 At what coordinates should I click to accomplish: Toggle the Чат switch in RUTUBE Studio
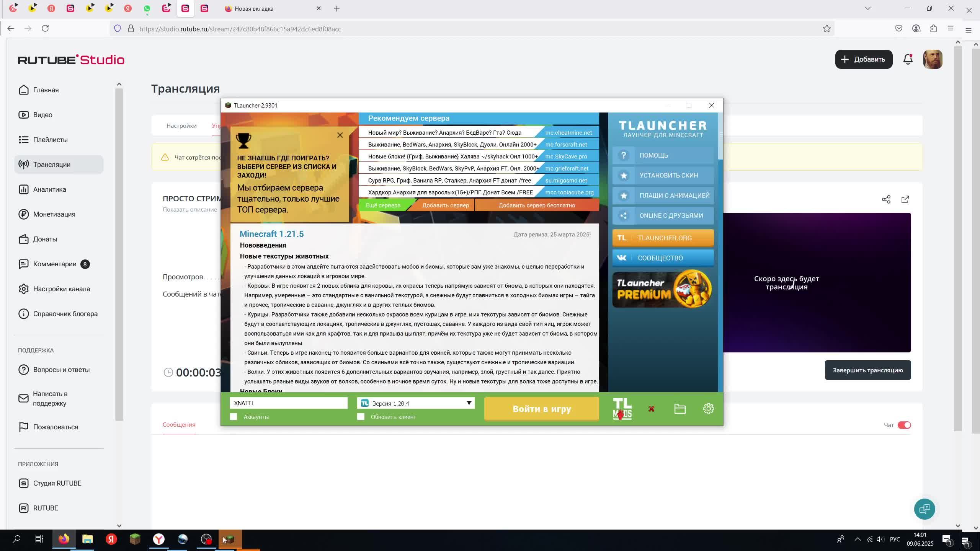click(x=904, y=425)
